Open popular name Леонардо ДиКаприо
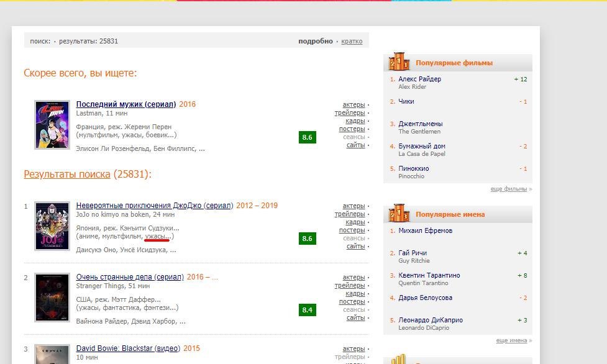Image resolution: width=607 pixels, height=364 pixels. pyautogui.click(x=431, y=321)
